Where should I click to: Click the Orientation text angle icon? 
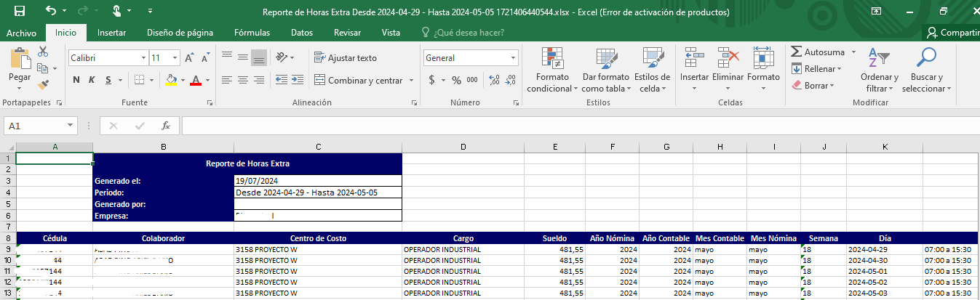[283, 58]
